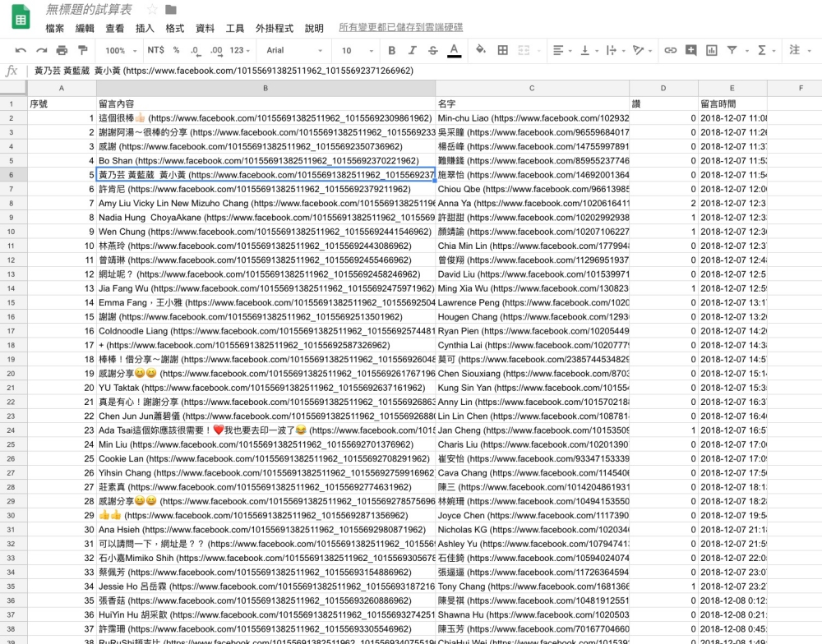Click the NT$ currency format button
Image resolution: width=822 pixels, height=644 pixels.
point(155,50)
